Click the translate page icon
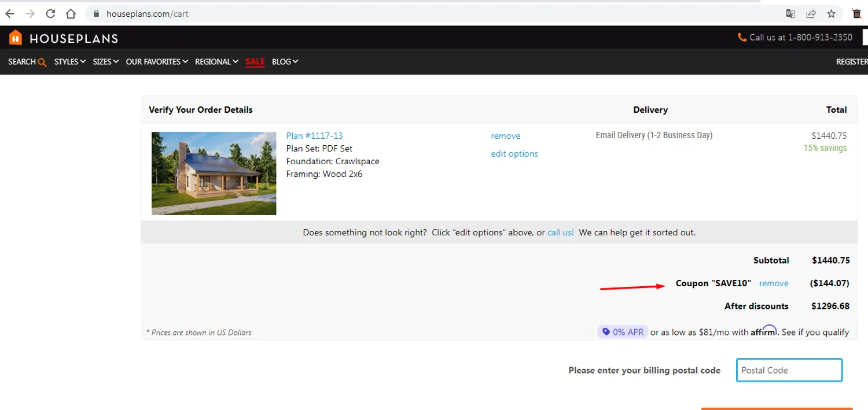 coord(790,14)
